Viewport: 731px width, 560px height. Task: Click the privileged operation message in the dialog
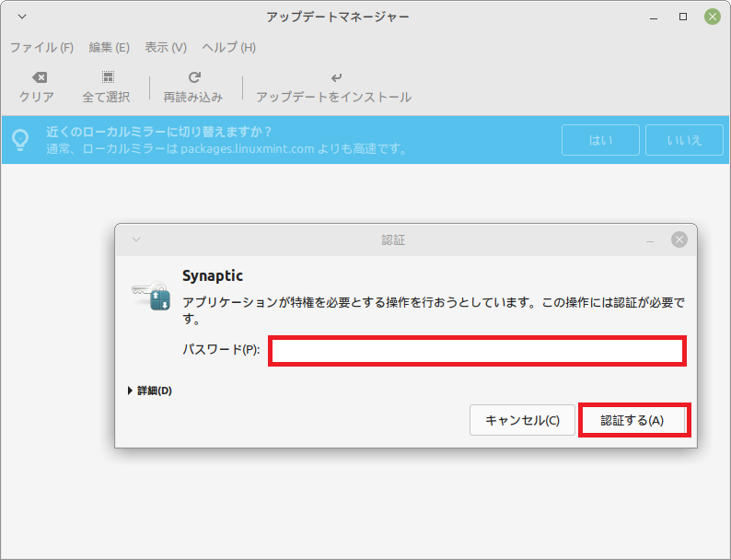coord(433,310)
